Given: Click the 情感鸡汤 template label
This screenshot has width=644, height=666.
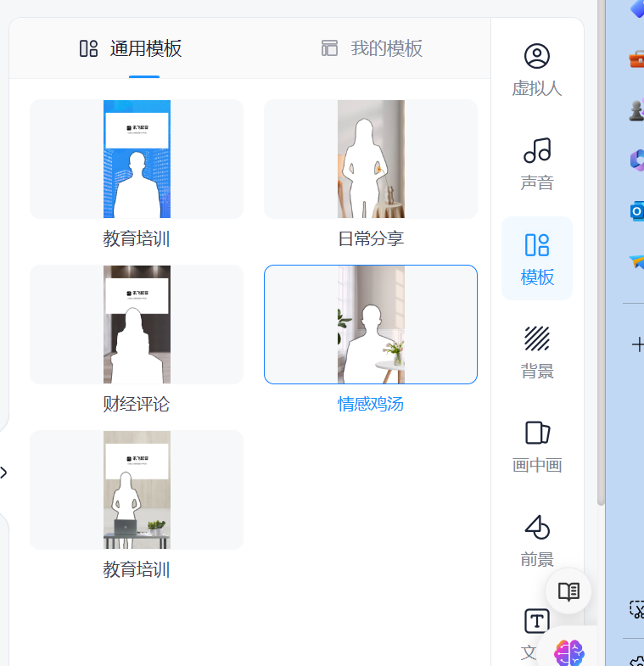Looking at the screenshot, I should (371, 404).
